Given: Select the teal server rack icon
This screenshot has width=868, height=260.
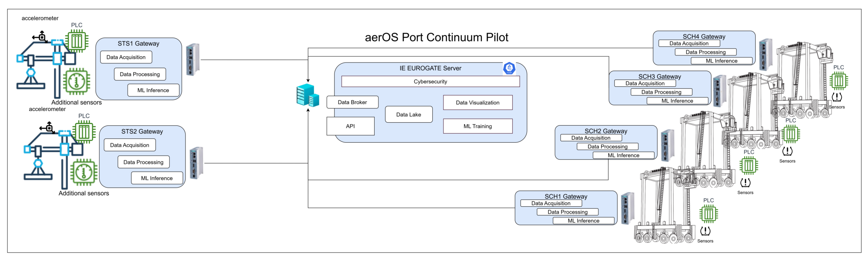Looking at the screenshot, I should coord(308,96).
